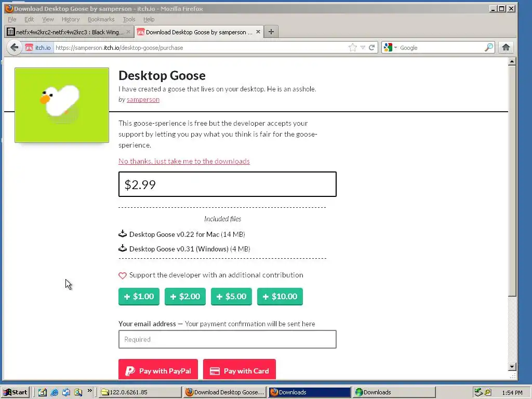Screen dimensions: 532x399
Task: Add $1.00 contribution
Action: [x=139, y=297]
